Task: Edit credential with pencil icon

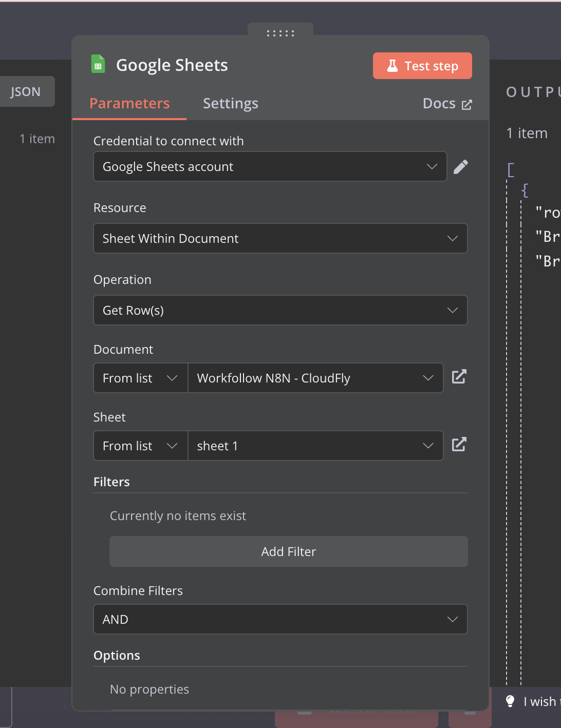Action: pyautogui.click(x=461, y=167)
